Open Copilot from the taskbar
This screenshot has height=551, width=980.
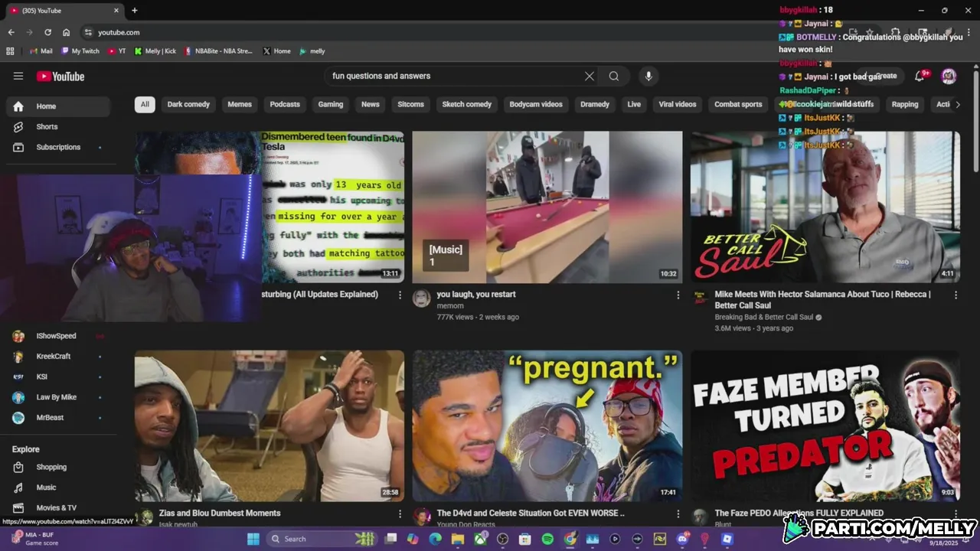click(413, 539)
